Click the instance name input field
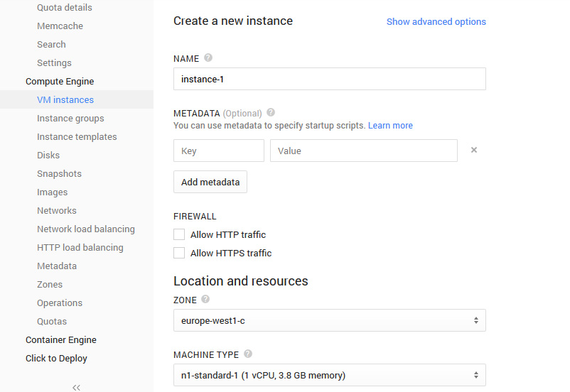This screenshot has width=570, height=392. 329,79
